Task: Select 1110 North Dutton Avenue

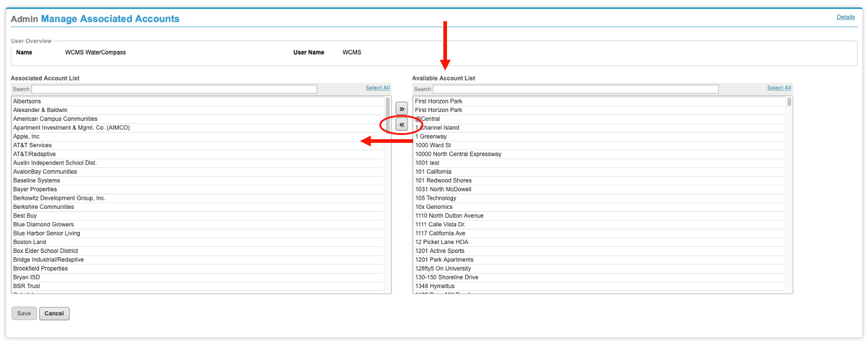Action: tap(599, 215)
